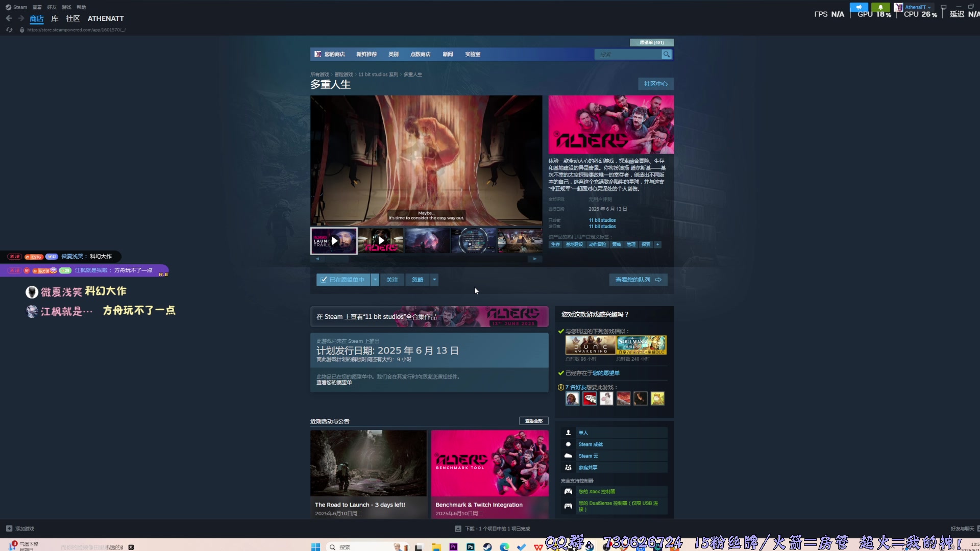Click the Steam icon in the taskbar
980x551 pixels.
coord(487,547)
